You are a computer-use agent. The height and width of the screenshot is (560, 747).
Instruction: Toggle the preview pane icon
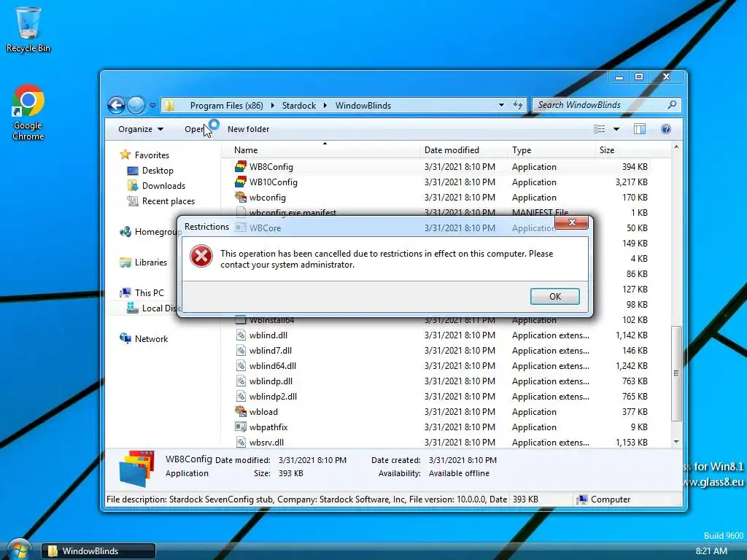639,129
